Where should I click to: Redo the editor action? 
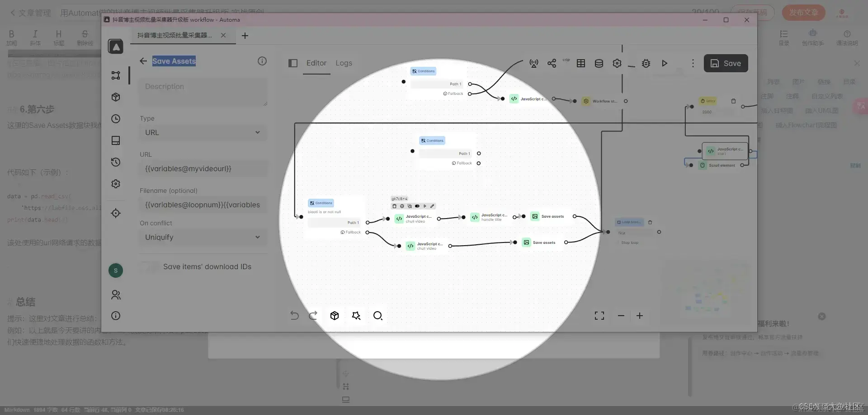313,316
